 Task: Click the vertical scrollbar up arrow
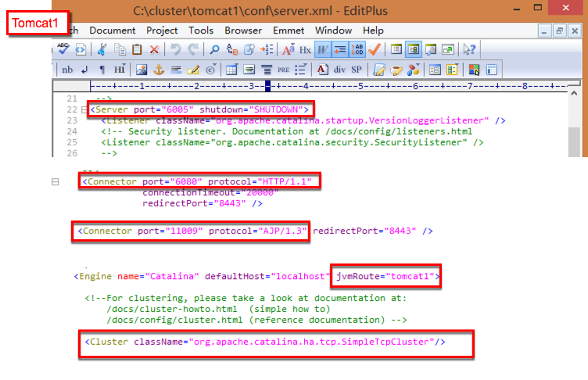coord(574,93)
